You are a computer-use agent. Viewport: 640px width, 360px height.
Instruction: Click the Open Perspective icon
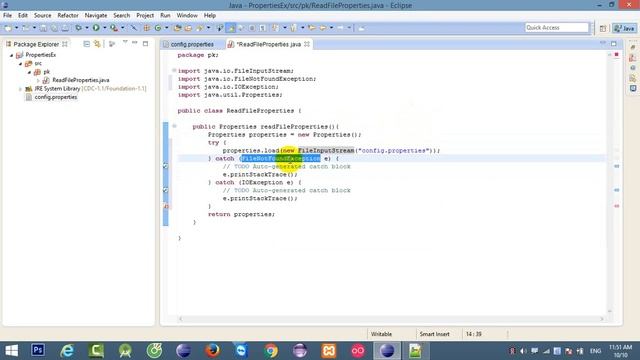(x=603, y=28)
